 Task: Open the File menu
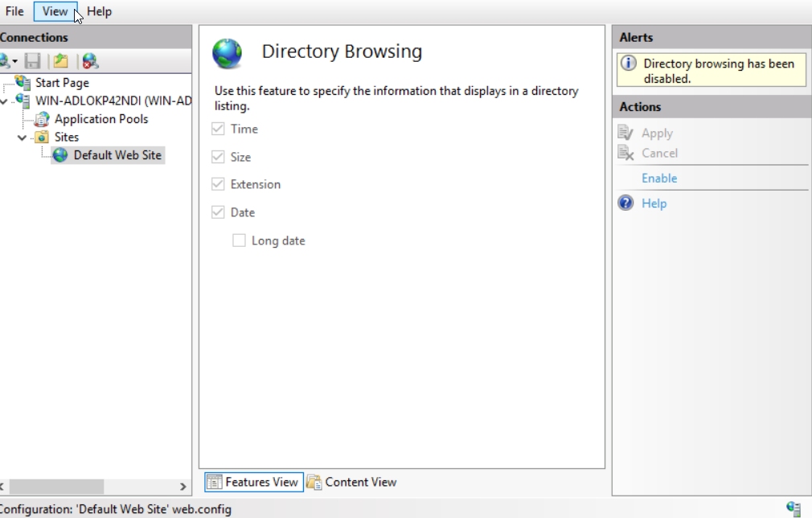(x=14, y=11)
